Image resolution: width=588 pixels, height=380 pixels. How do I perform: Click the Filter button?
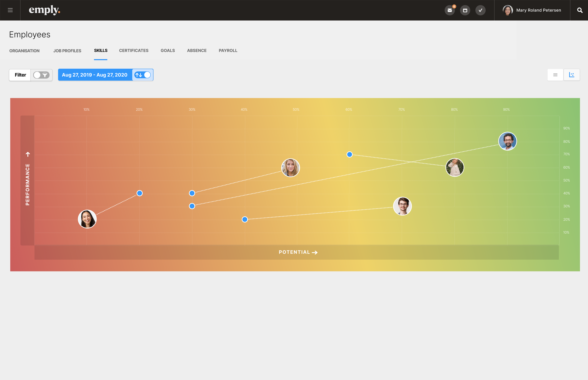[x=20, y=75]
